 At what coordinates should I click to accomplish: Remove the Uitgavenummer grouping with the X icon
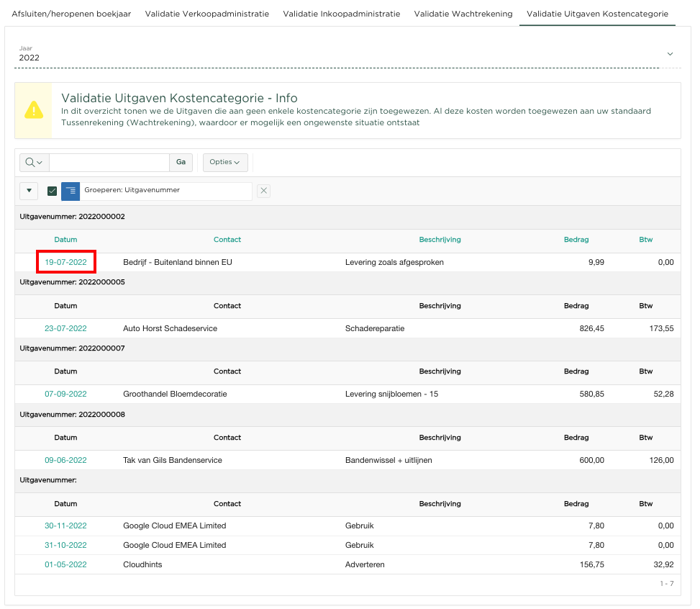pyautogui.click(x=264, y=191)
